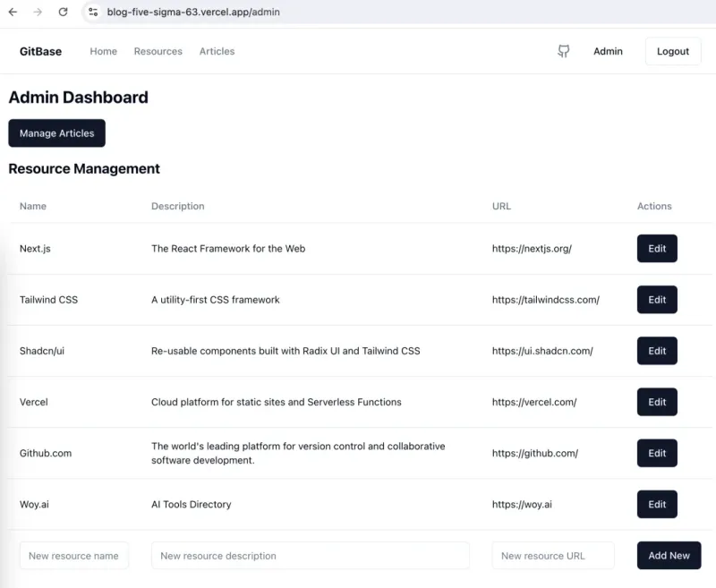Log out using the Logout button
Viewport: 716px width, 588px height.
click(x=673, y=51)
